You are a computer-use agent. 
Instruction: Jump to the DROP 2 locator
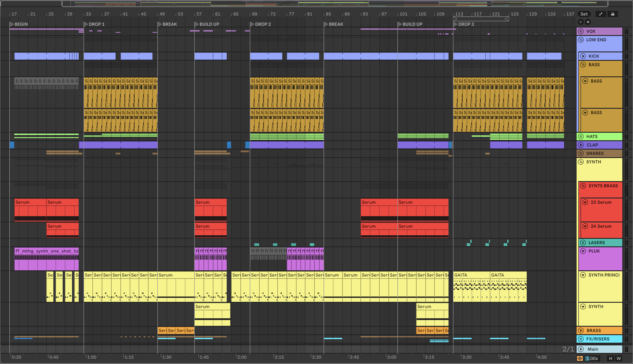pyautogui.click(x=252, y=24)
